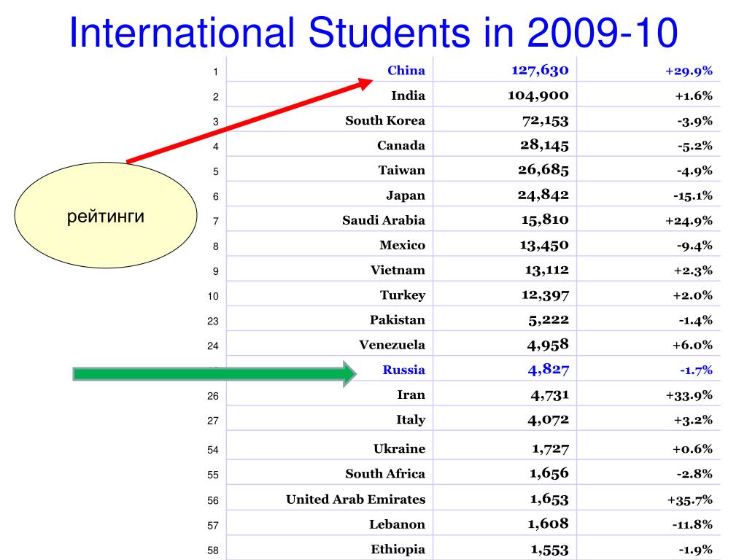Click the value '15,810'
Viewport: 747px width, 560px height.
click(x=545, y=220)
